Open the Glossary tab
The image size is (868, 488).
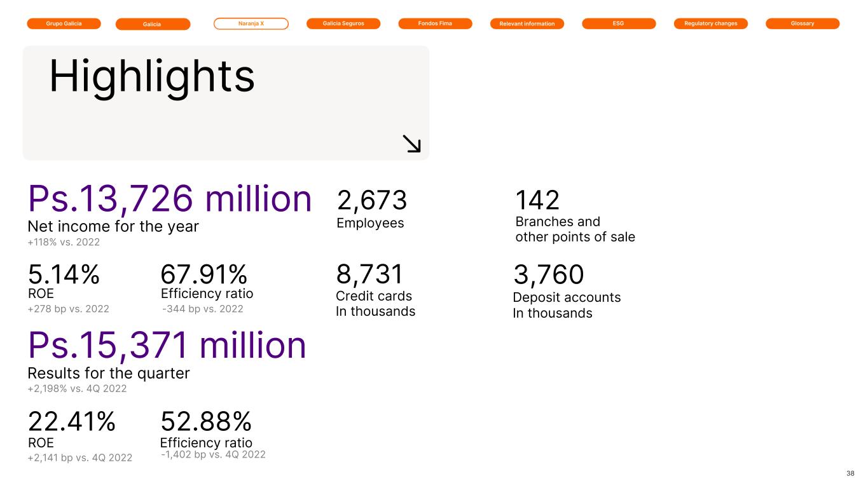803,24
